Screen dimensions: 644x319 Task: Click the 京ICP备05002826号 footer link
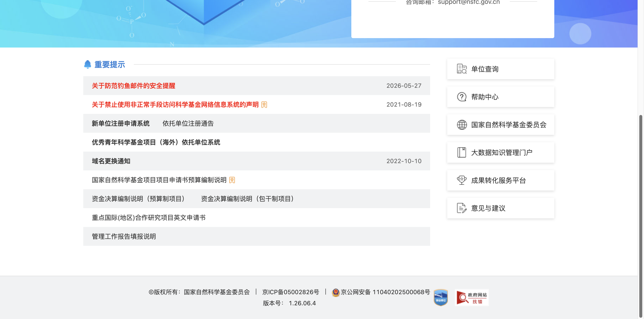291,292
